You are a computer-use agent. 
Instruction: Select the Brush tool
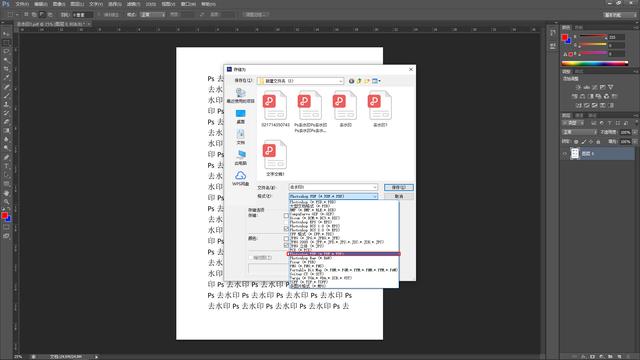[6, 96]
